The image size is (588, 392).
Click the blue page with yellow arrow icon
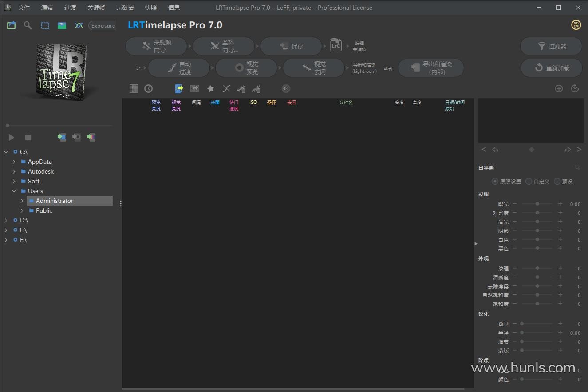(179, 88)
